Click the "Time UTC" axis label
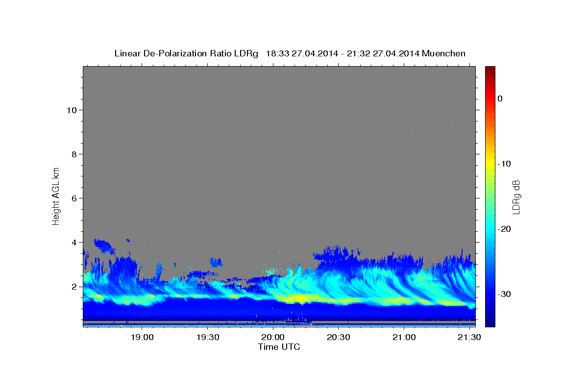This screenshot has height=392, width=588. 279,347
